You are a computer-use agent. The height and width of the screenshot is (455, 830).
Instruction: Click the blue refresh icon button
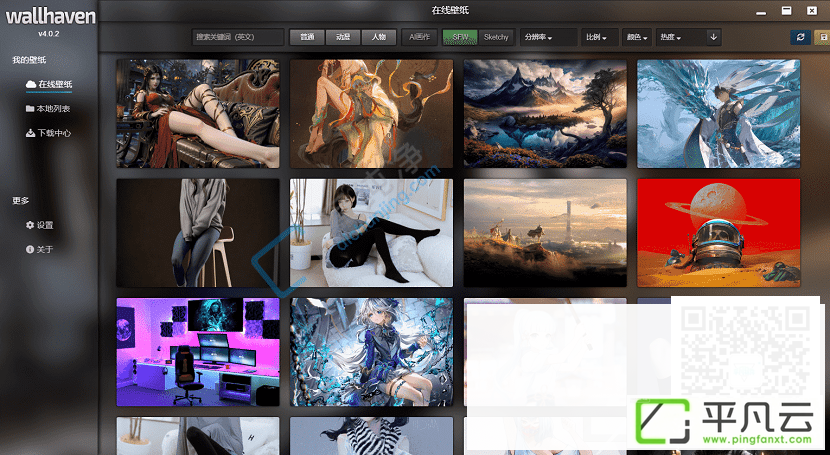[x=800, y=37]
